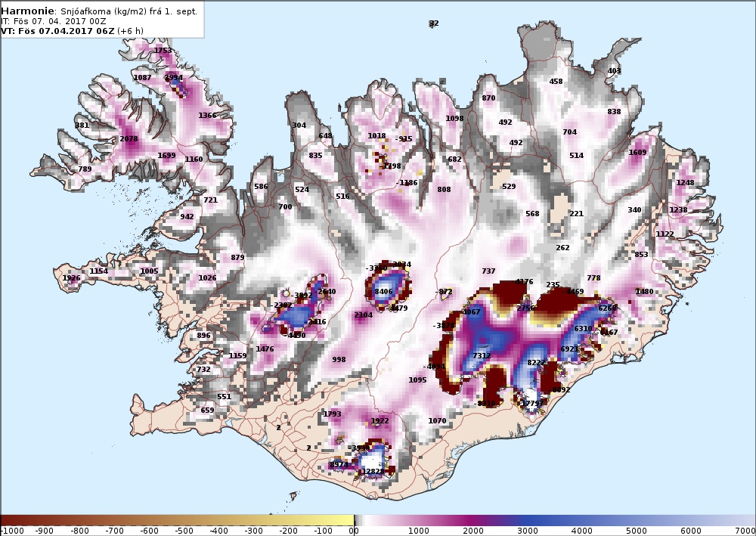Click the map value 682

point(454,160)
